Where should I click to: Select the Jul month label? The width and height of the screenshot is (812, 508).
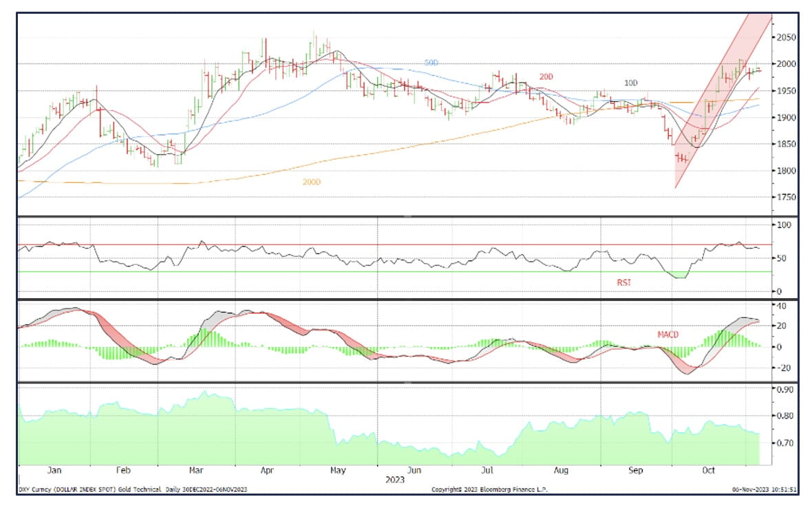(x=487, y=470)
